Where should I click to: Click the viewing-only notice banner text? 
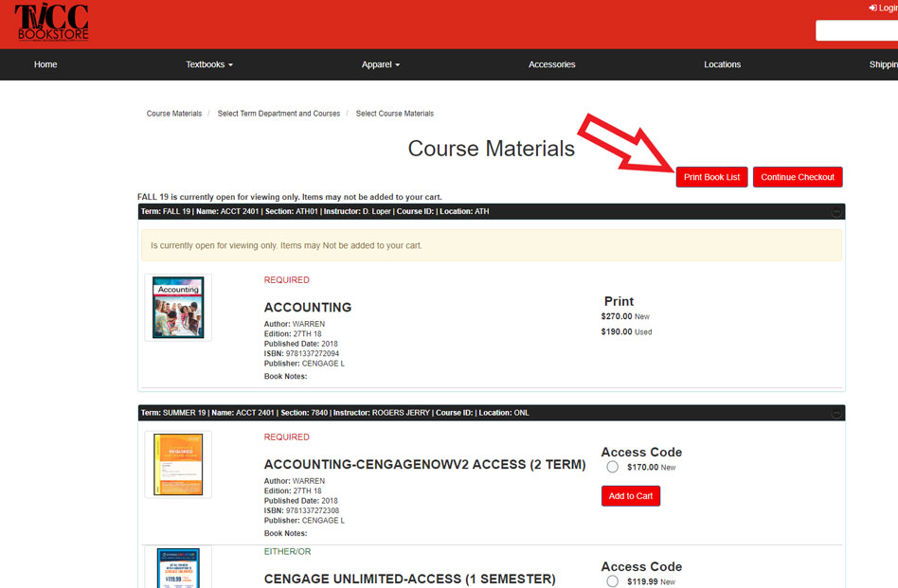click(x=286, y=245)
